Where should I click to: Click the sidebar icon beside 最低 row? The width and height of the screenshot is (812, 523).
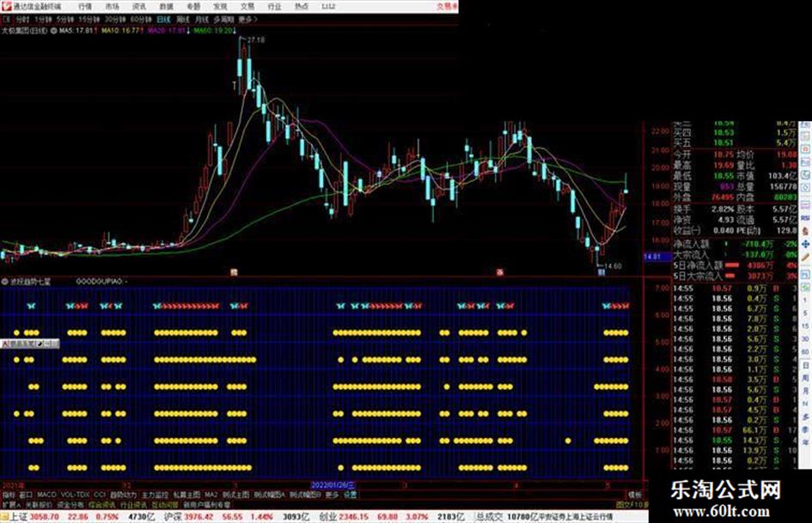click(805, 175)
